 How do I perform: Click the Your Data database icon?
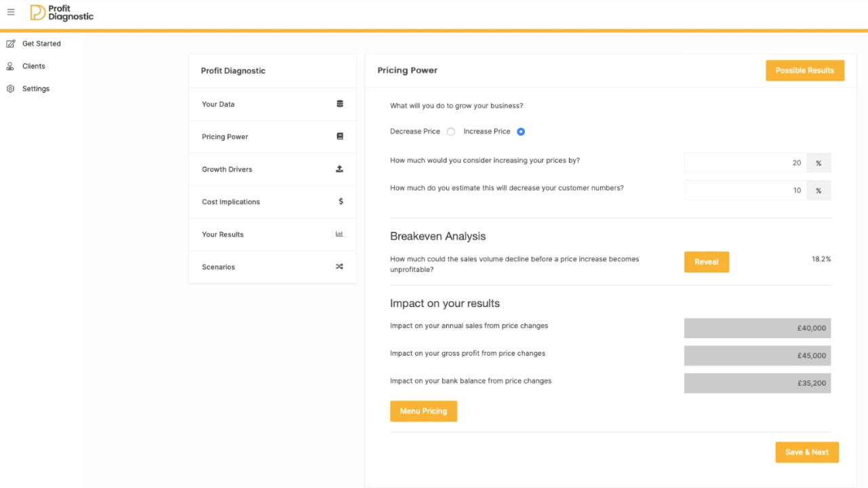click(x=340, y=104)
